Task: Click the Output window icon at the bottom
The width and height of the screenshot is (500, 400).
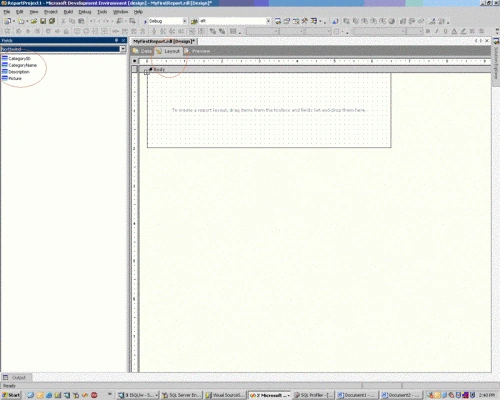Action: tap(5, 377)
